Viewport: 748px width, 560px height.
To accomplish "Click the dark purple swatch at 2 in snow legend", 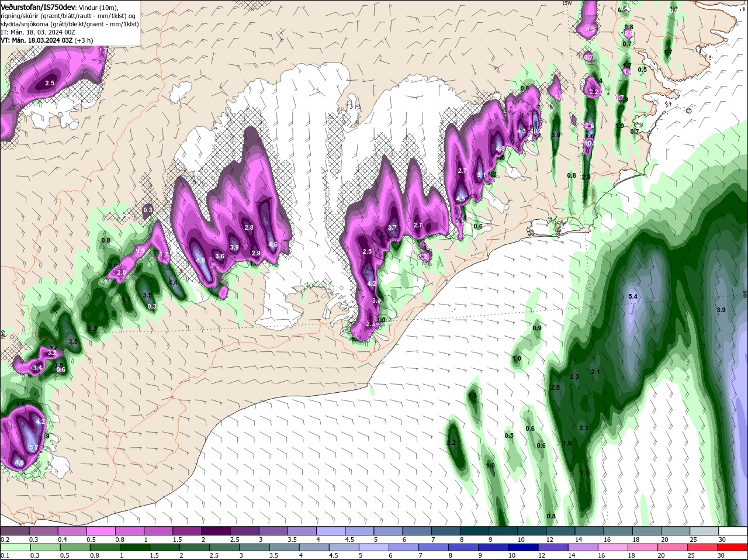I will [x=216, y=531].
